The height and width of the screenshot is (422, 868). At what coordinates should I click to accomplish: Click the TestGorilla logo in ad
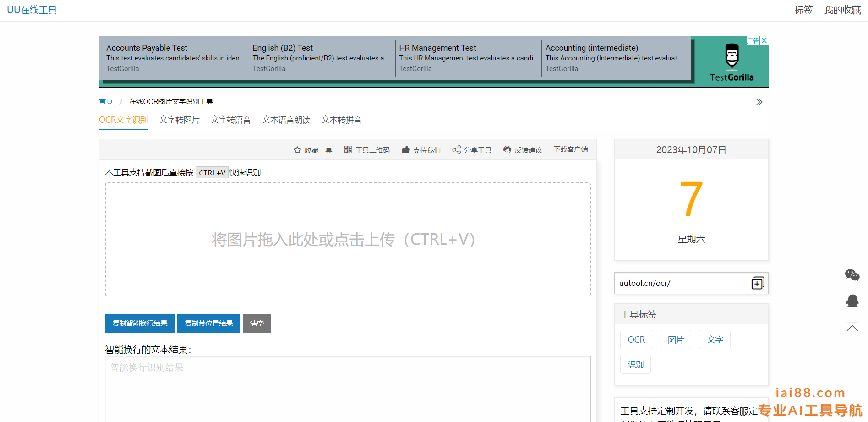click(x=732, y=62)
